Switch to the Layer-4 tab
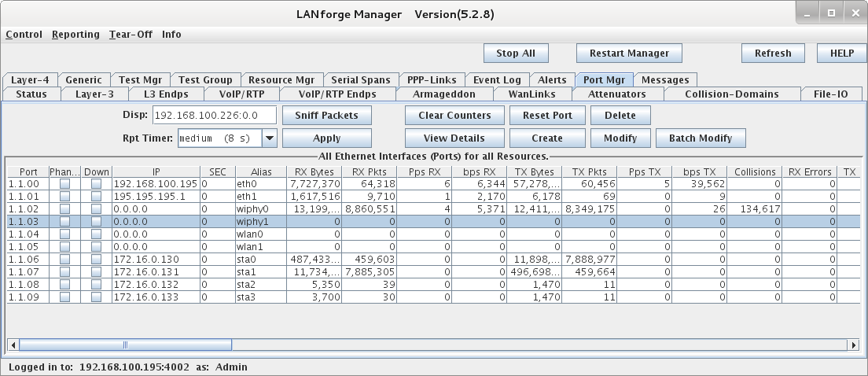 (x=30, y=79)
